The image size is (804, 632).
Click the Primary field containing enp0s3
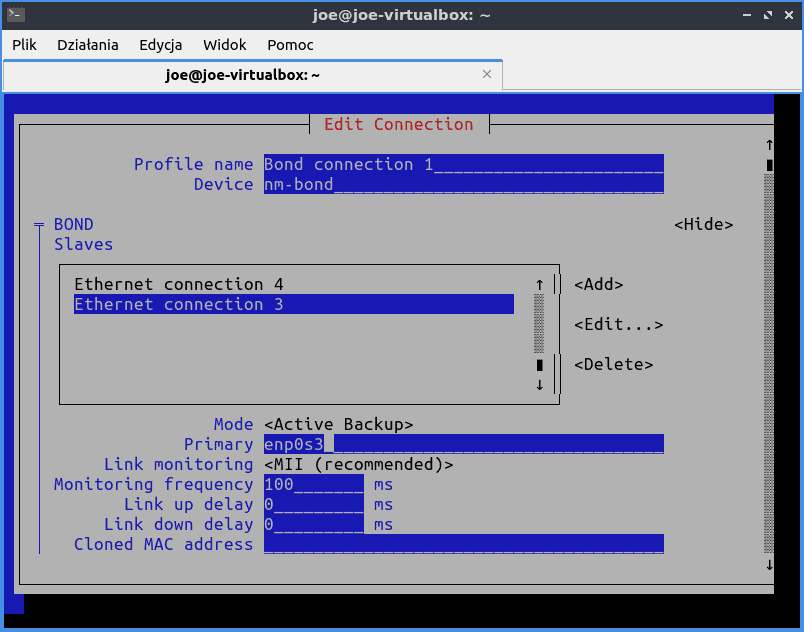(400, 444)
